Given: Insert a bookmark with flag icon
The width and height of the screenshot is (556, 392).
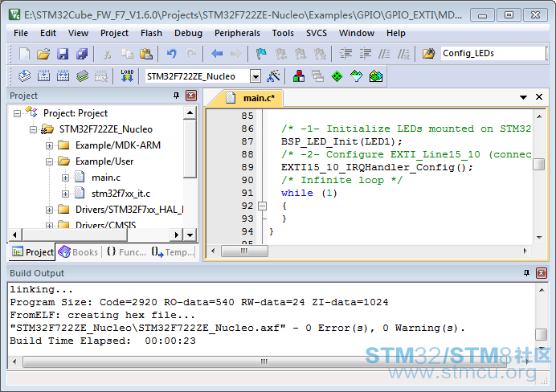Looking at the screenshot, I should click(261, 54).
